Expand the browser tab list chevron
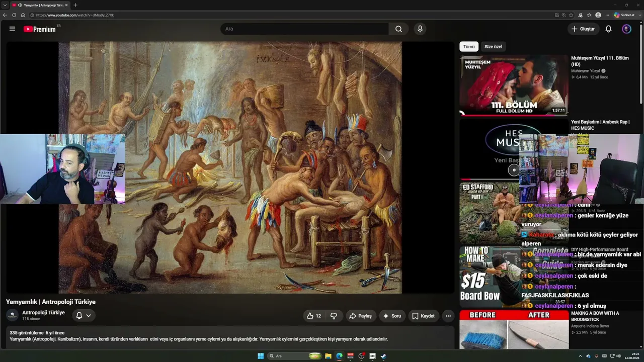The width and height of the screenshot is (644, 362). tap(5, 5)
